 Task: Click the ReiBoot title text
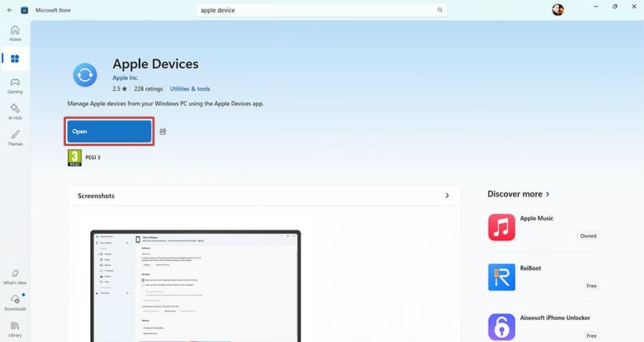pyautogui.click(x=530, y=268)
